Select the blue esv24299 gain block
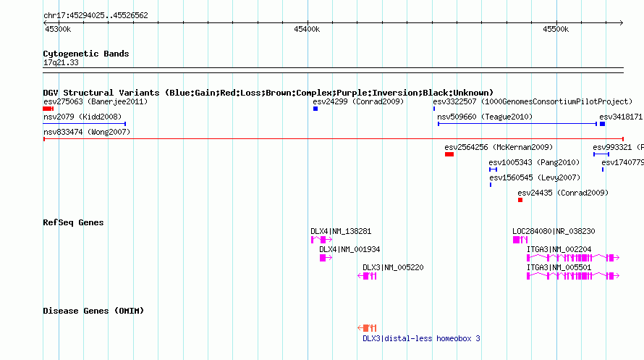Viewport: 644px width, 360px height. (315, 109)
